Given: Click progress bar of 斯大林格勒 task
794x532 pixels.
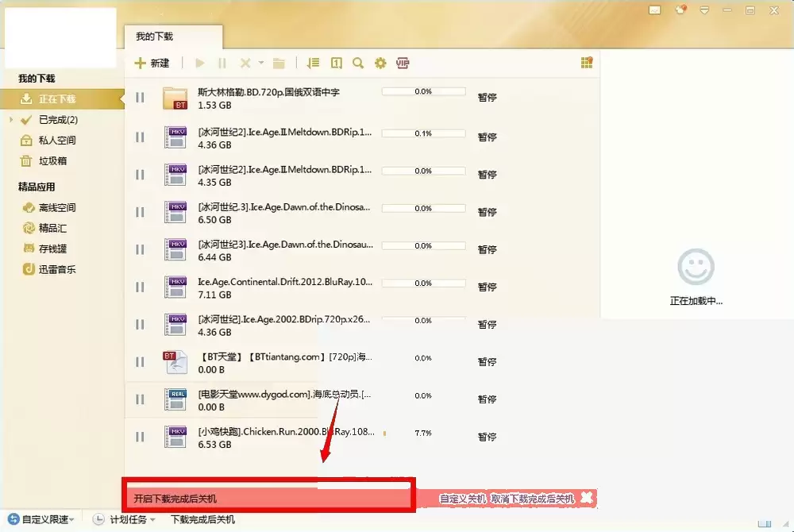Looking at the screenshot, I should 423,91.
